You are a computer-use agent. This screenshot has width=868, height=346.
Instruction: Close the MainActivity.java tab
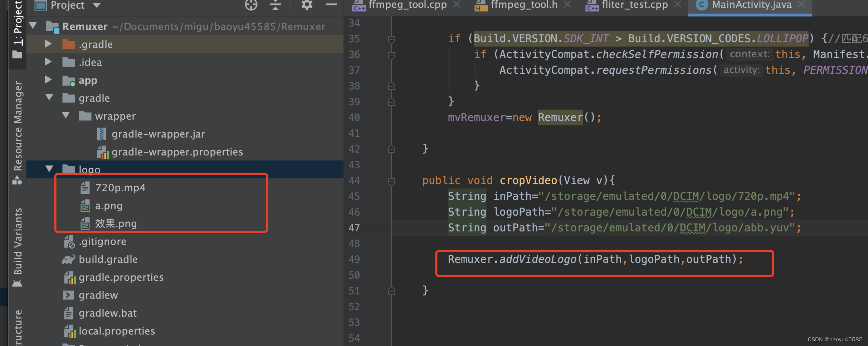pyautogui.click(x=801, y=5)
